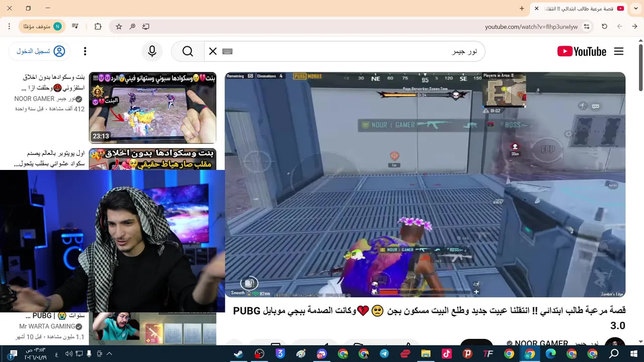Viewport: 644px width, 362px height.
Task: Open Telegram from the taskbar
Action: pyautogui.click(x=384, y=353)
